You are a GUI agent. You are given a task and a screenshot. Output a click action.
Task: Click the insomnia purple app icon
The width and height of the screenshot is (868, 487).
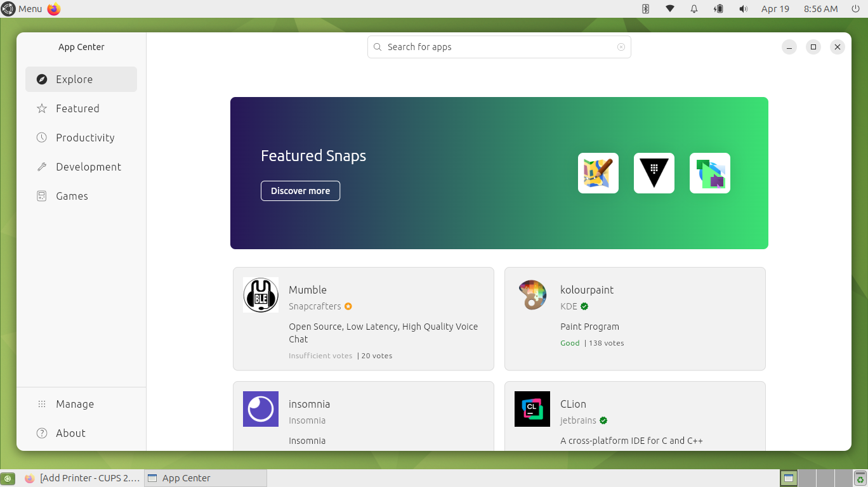tap(261, 409)
